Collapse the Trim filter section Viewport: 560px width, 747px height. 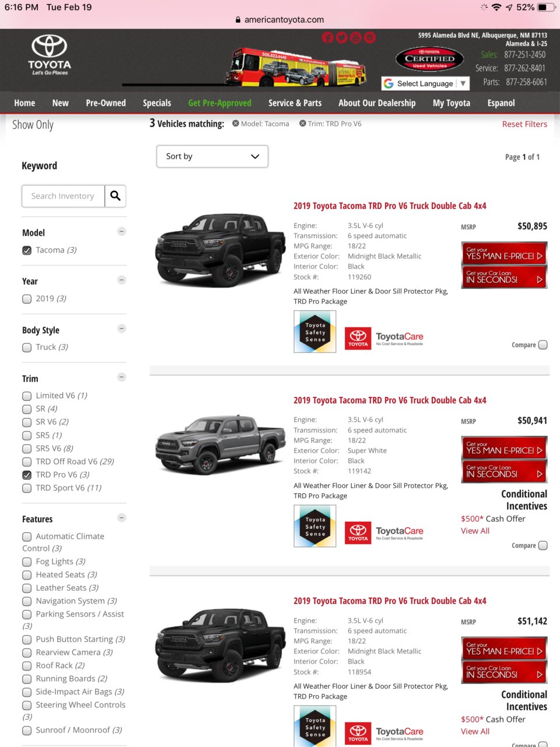[122, 377]
